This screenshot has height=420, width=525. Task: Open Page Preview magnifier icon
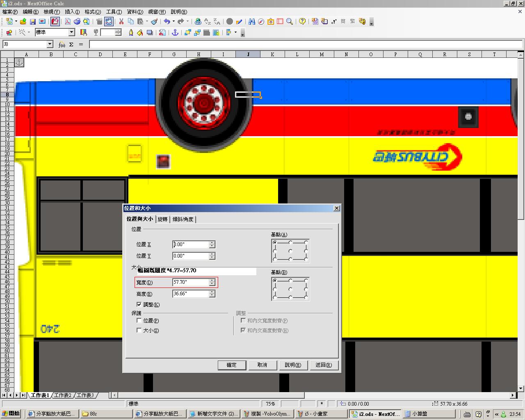[x=86, y=22]
